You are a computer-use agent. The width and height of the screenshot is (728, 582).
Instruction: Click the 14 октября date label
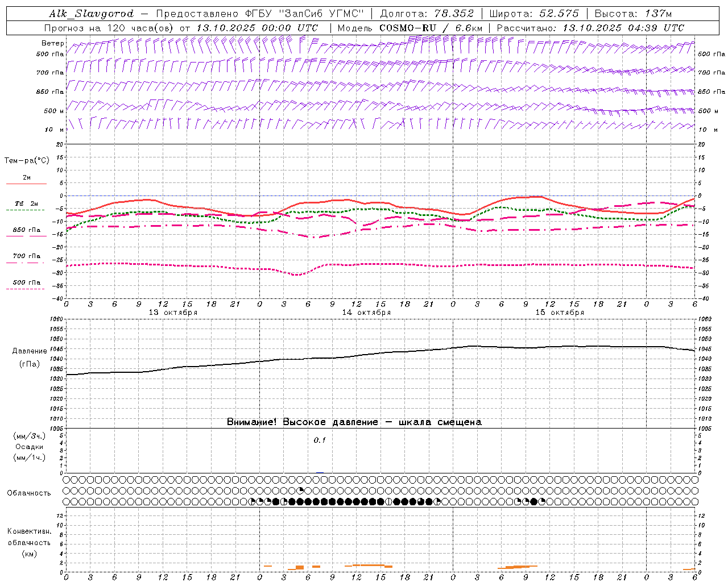[x=366, y=313]
